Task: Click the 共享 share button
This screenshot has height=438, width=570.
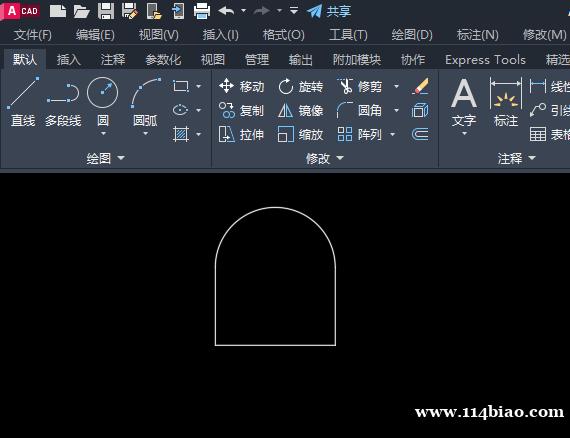Action: 329,11
